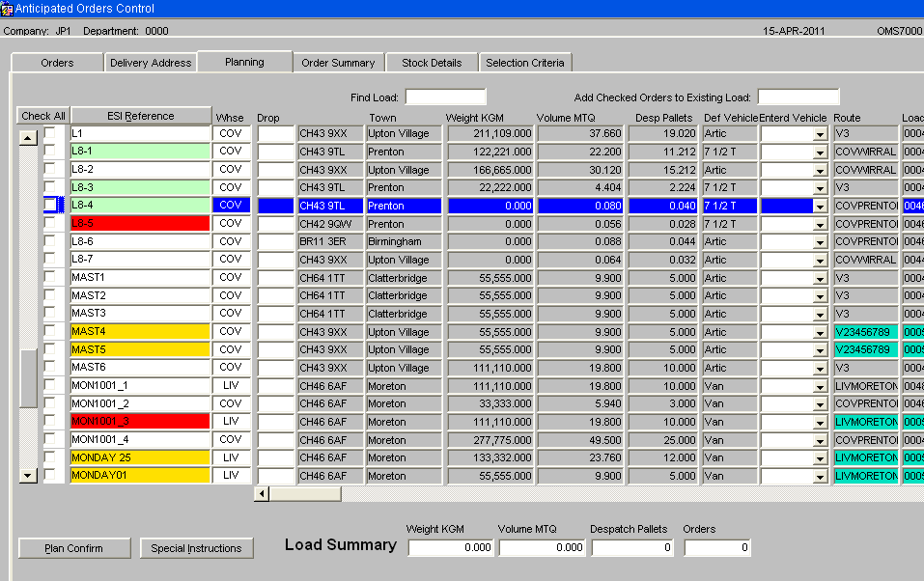This screenshot has width=924, height=581.
Task: Click the 49.500 volume cell
Action: pyautogui.click(x=580, y=439)
